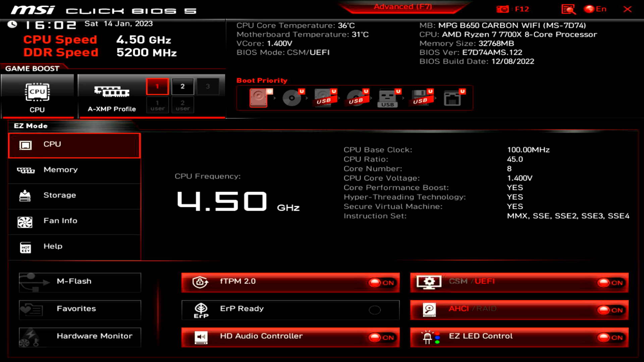Select the network boot device icon
This screenshot has width=644, height=362.
(x=452, y=98)
